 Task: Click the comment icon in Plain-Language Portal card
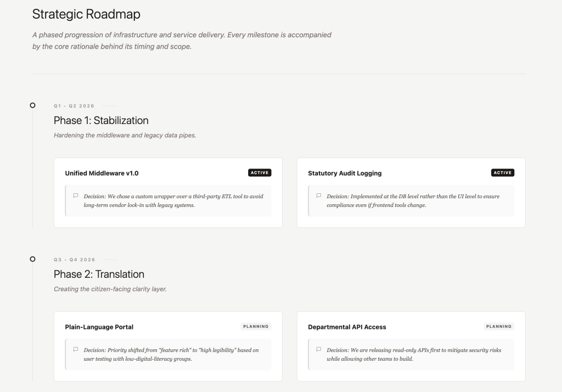[x=76, y=349]
